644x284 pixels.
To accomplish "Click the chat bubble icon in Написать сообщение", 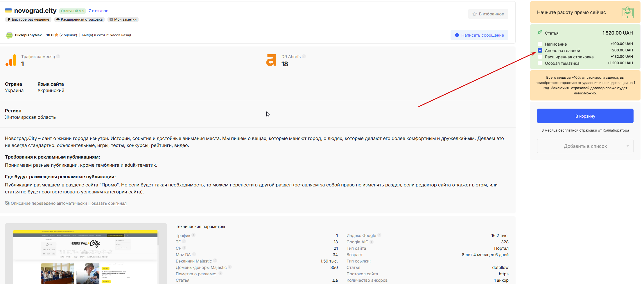I will click(x=457, y=35).
